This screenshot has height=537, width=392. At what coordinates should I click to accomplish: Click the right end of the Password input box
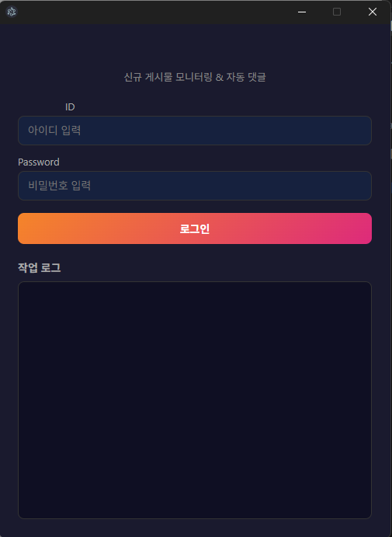[x=359, y=186]
